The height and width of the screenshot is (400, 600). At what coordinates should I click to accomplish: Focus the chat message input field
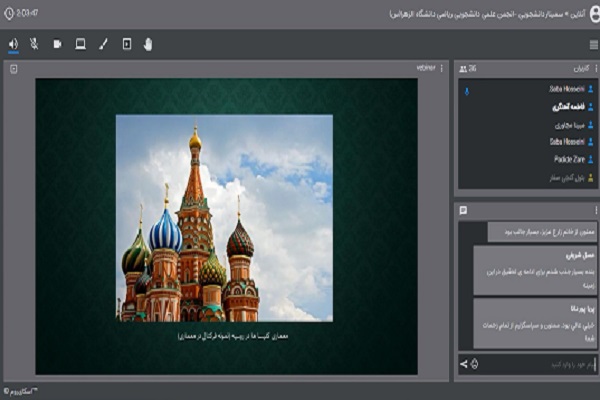tap(538, 364)
